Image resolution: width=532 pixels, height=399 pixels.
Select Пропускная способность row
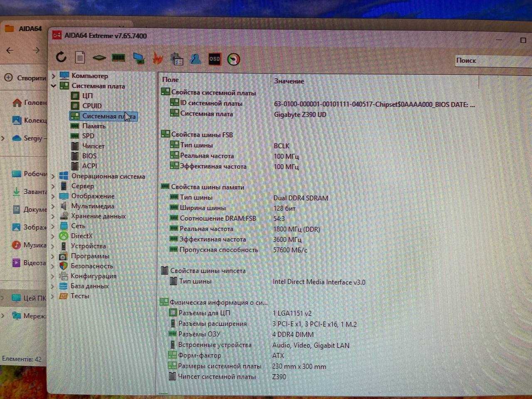coord(238,250)
